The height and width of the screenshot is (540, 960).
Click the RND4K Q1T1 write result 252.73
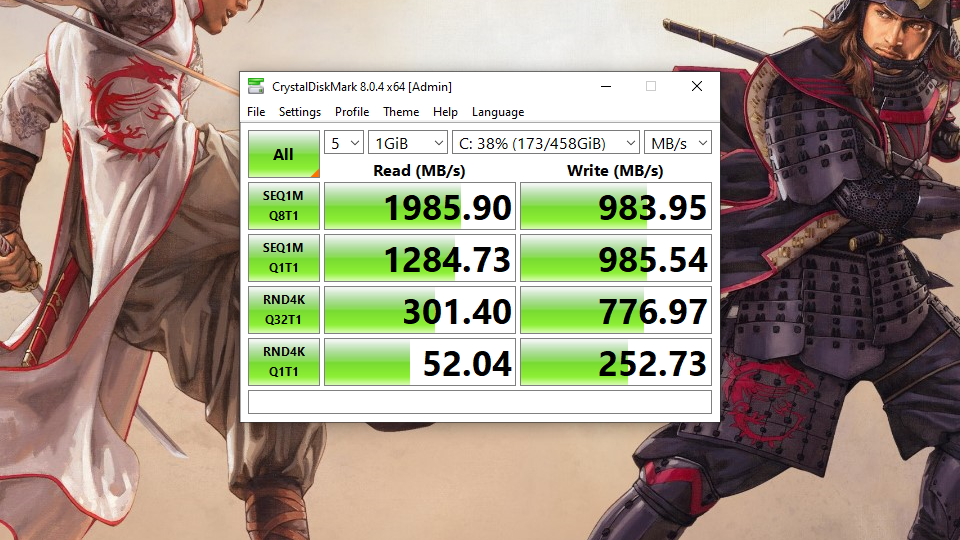coord(616,362)
